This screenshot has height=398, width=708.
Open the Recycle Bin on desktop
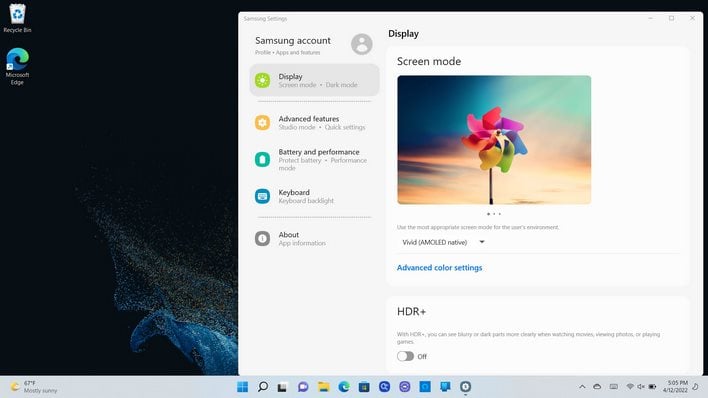point(17,18)
